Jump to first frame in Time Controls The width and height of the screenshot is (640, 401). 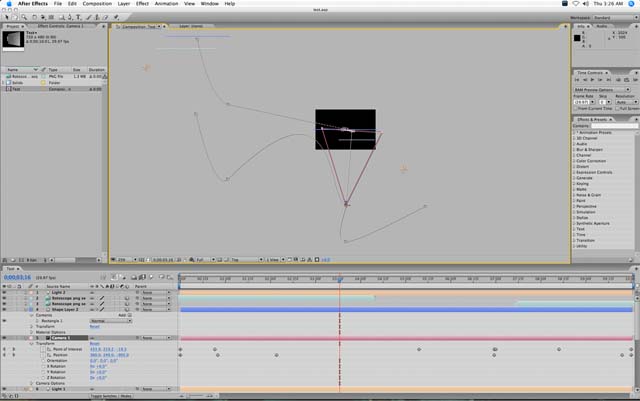pos(577,80)
